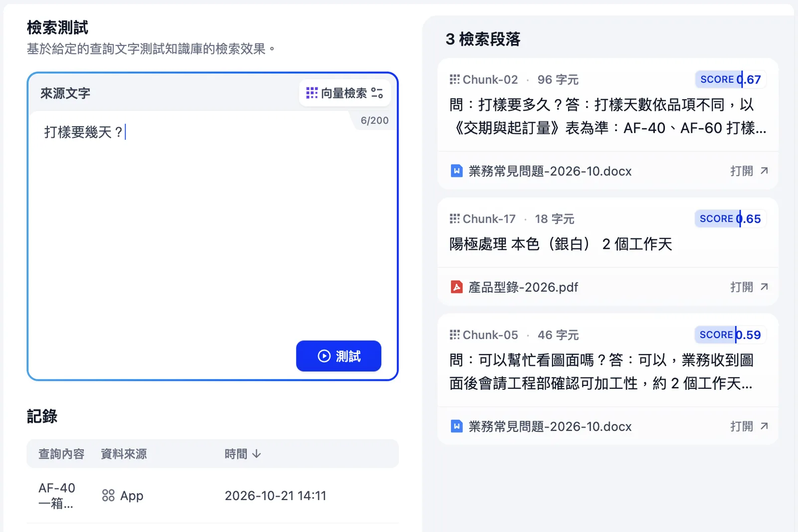This screenshot has height=532, width=798.
Task: Click the Word document icon in Chunk-02 card
Action: tap(456, 171)
